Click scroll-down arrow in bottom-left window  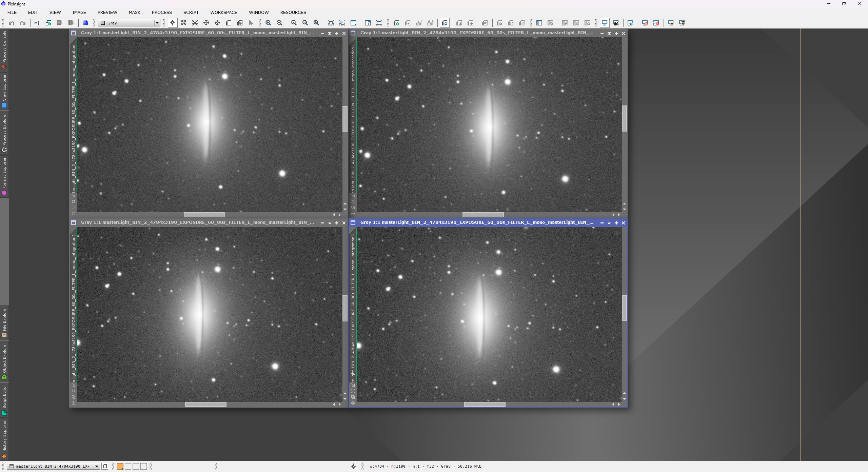[345, 399]
